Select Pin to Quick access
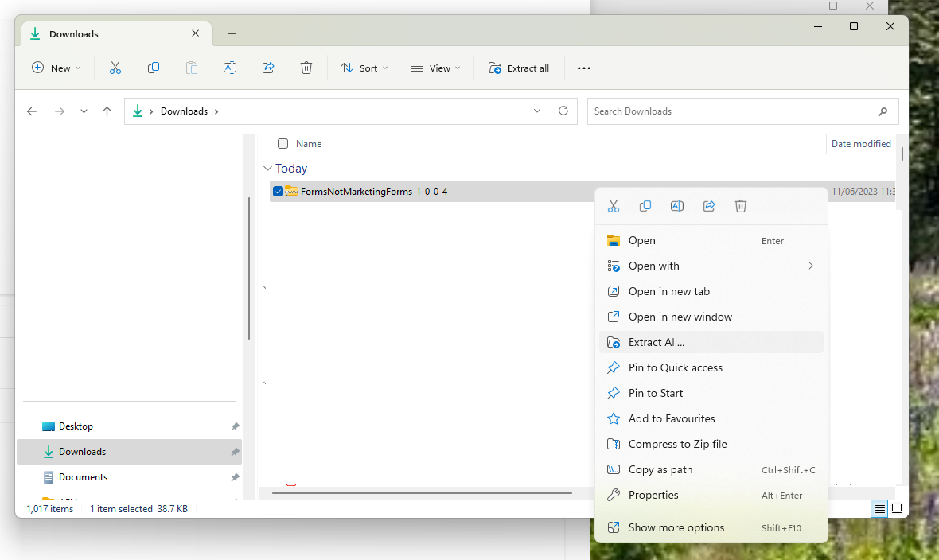Viewport: 939px width, 560px height. point(711,367)
